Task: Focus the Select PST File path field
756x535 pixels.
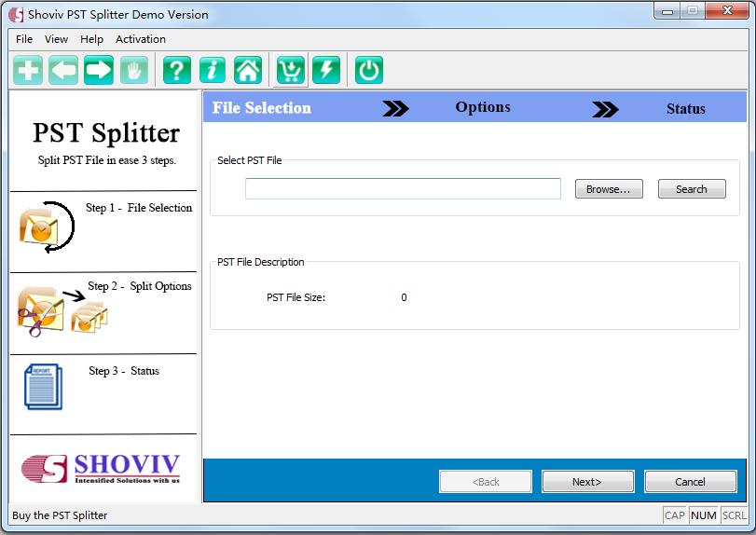Action: click(403, 188)
